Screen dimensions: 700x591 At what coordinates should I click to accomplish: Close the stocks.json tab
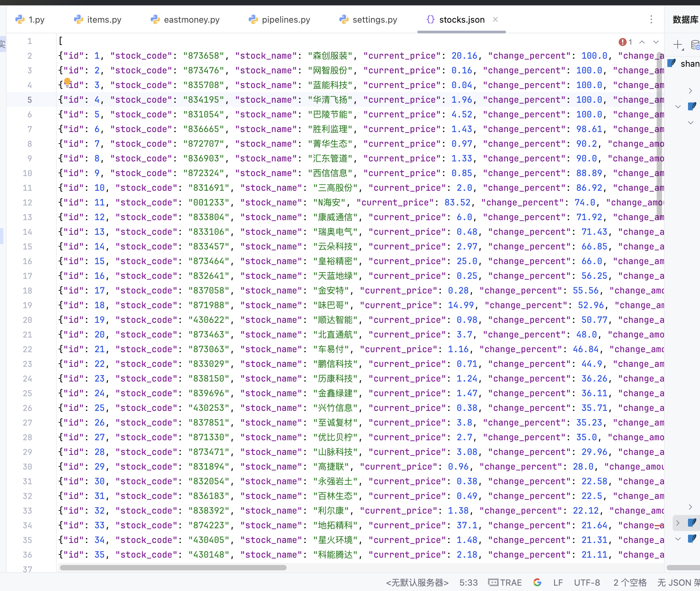pyautogui.click(x=495, y=19)
